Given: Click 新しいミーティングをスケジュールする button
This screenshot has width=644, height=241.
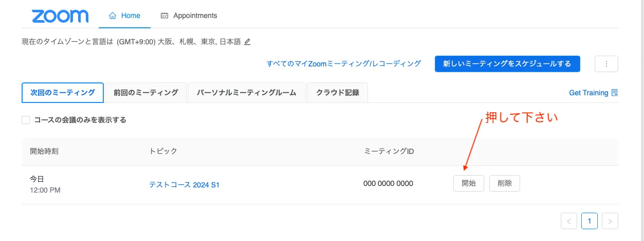Looking at the screenshot, I should 507,64.
